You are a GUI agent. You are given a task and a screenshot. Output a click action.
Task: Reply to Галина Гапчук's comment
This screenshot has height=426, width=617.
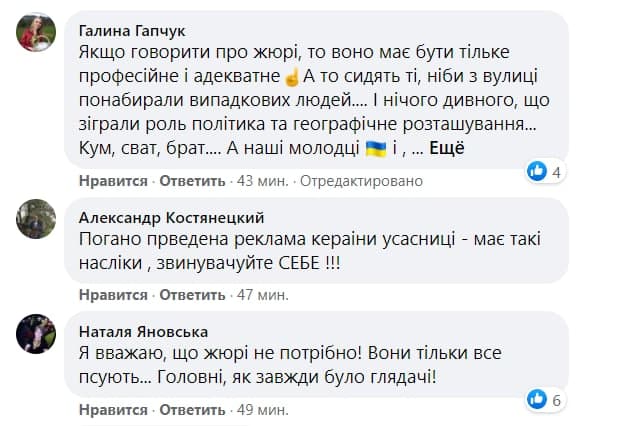(192, 181)
